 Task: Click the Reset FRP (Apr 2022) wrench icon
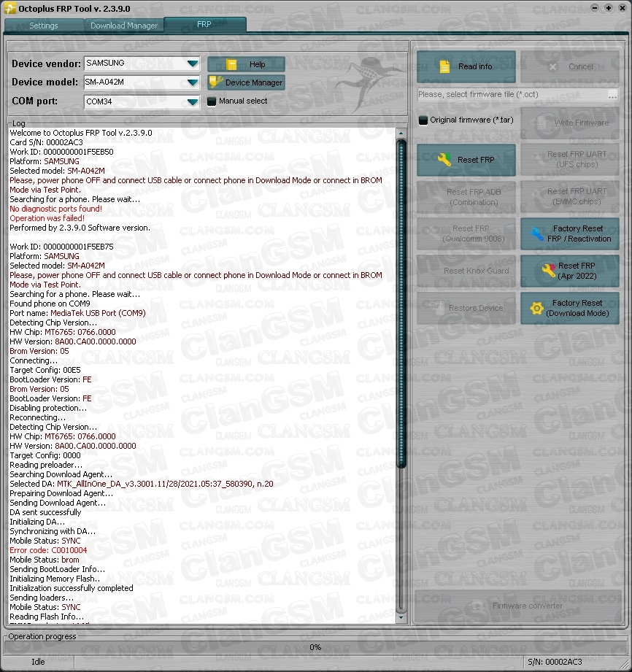548,271
